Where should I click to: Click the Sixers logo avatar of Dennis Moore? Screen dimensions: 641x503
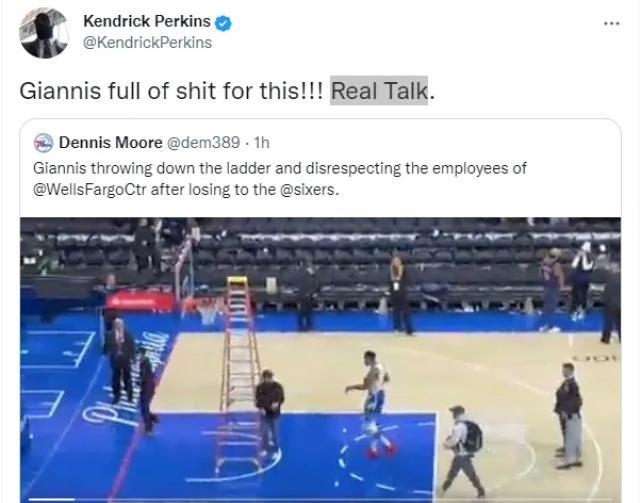point(43,143)
